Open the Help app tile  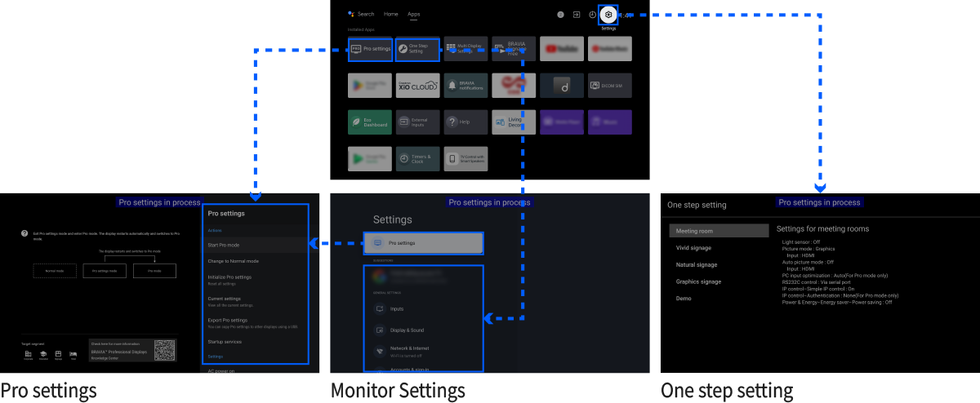click(466, 122)
